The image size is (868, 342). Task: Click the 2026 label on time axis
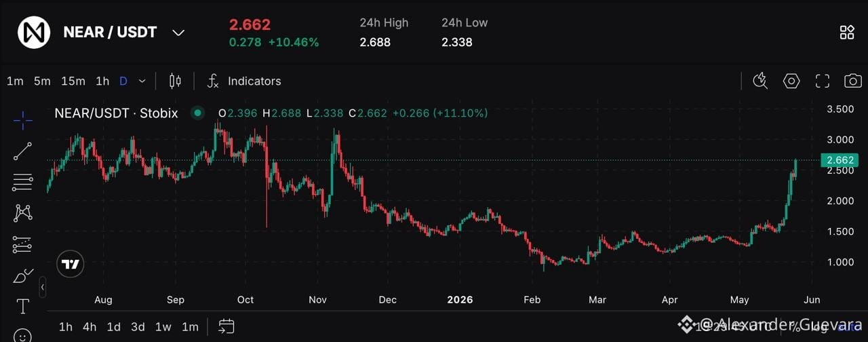[x=460, y=299]
